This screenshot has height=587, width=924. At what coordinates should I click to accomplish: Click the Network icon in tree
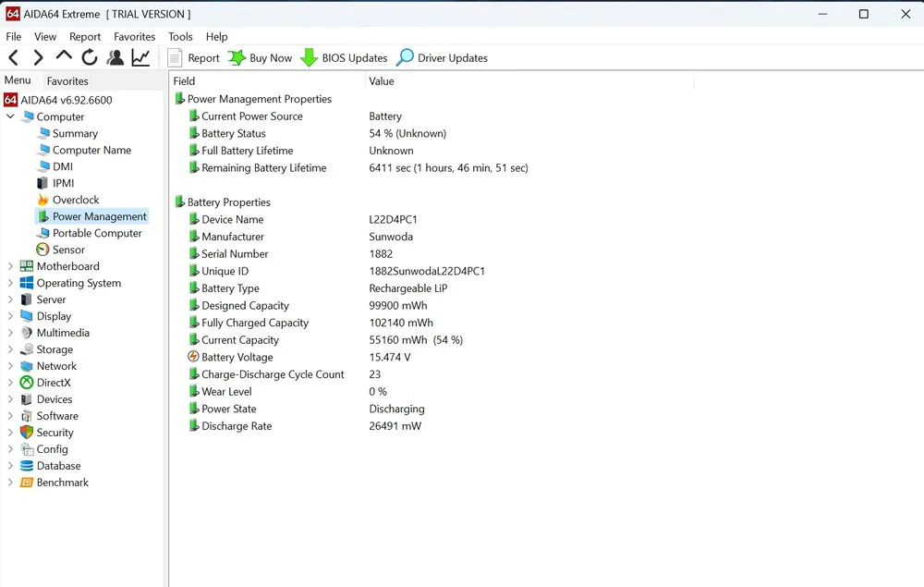click(27, 366)
